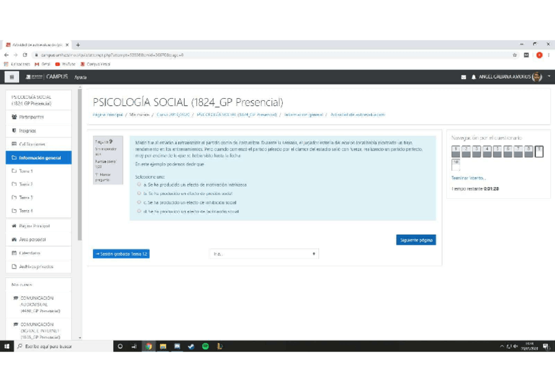Image resolution: width=555 pixels, height=392 pixels.
Task: Open League of Legends icon on taskbar
Action: (x=219, y=346)
